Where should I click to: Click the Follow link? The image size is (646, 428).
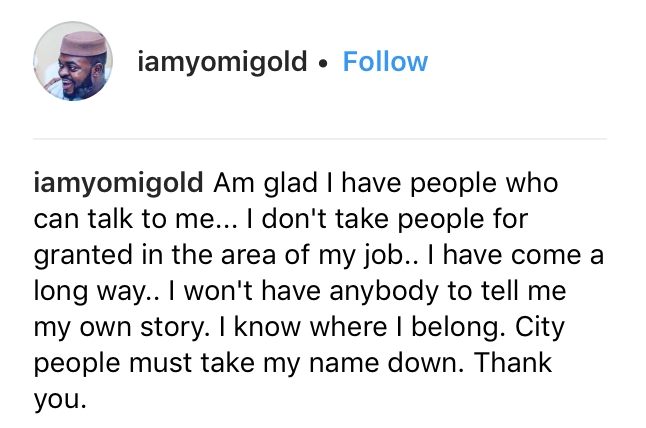[385, 62]
